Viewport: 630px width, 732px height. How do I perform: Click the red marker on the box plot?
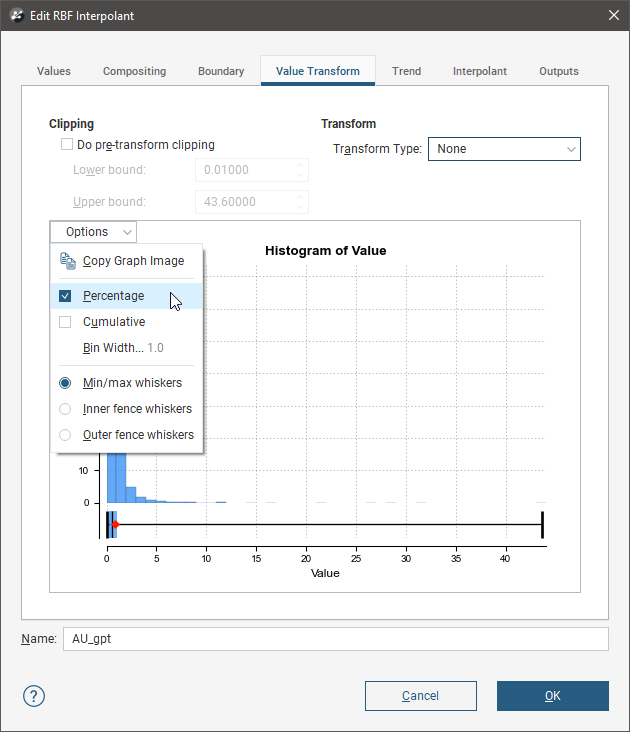115,524
